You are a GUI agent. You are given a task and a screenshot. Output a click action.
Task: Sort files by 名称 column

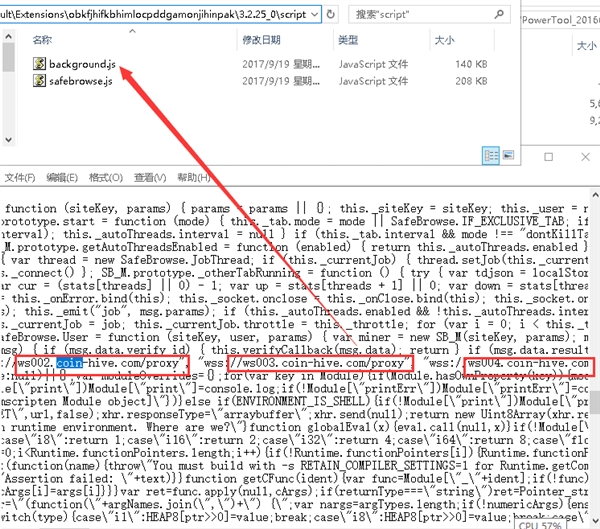pyautogui.click(x=42, y=40)
